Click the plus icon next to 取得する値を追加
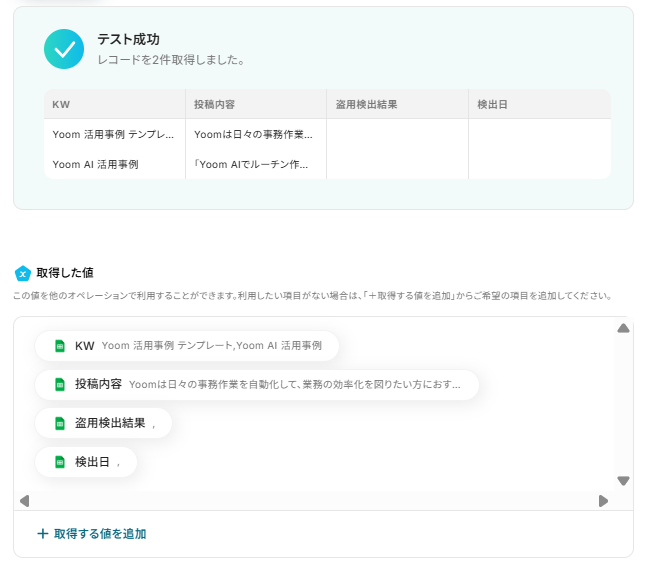 point(42,534)
